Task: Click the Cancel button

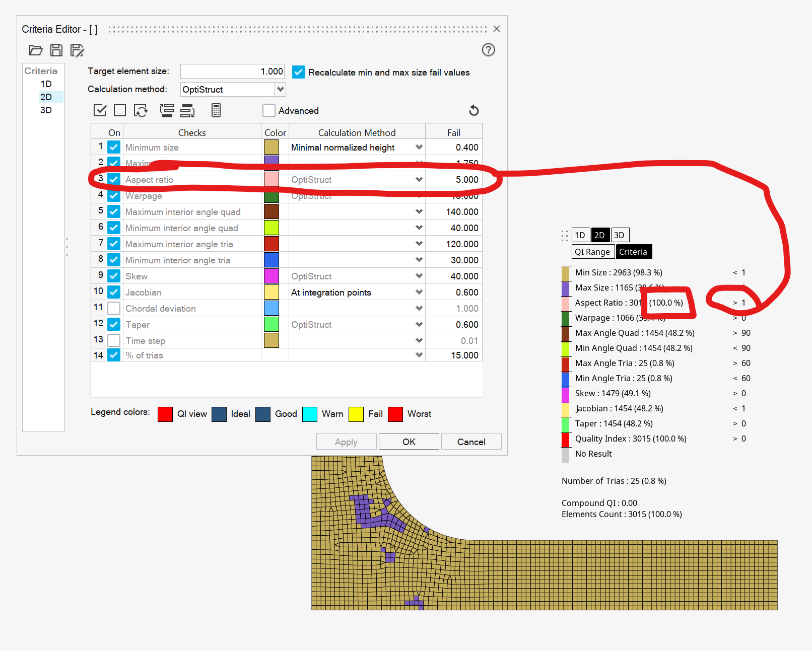Action: pyautogui.click(x=471, y=442)
